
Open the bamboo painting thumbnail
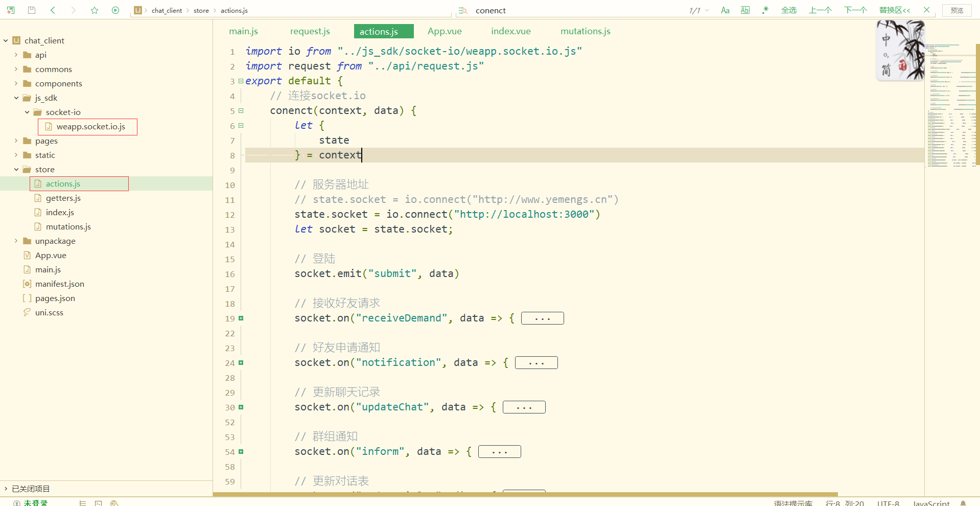coord(900,50)
